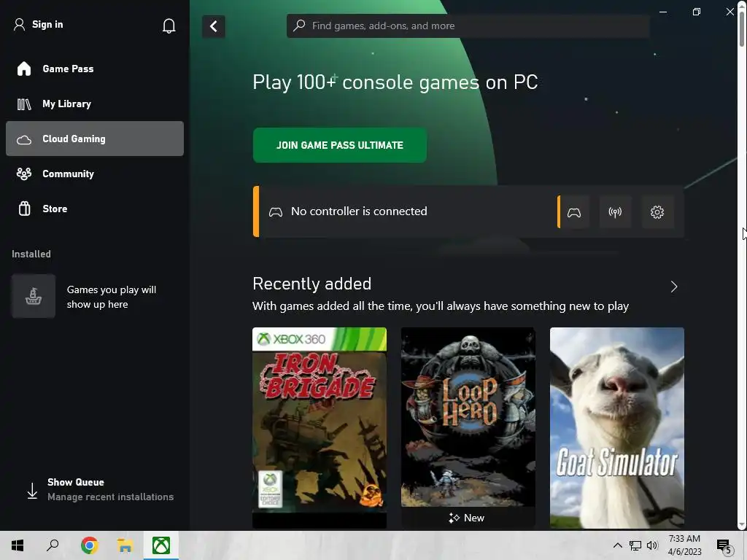The height and width of the screenshot is (560, 747).
Task: Open network connection status icon
Action: click(615, 212)
